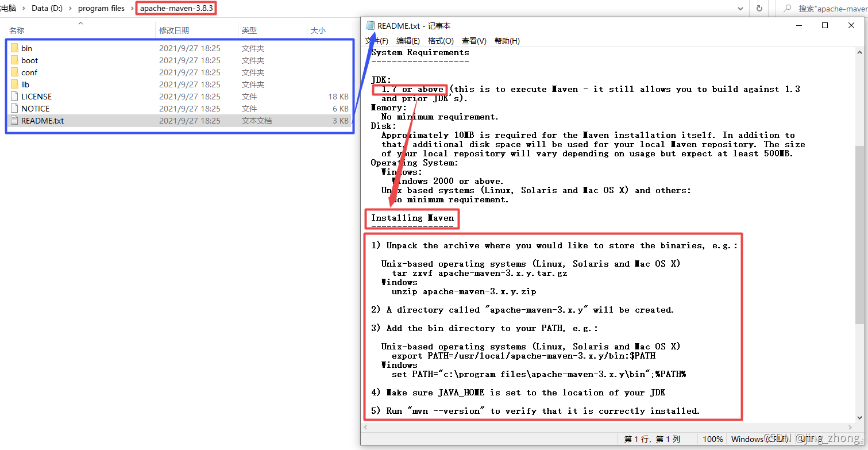Select the LICENSE file name
This screenshot has height=450, width=868.
click(36, 97)
